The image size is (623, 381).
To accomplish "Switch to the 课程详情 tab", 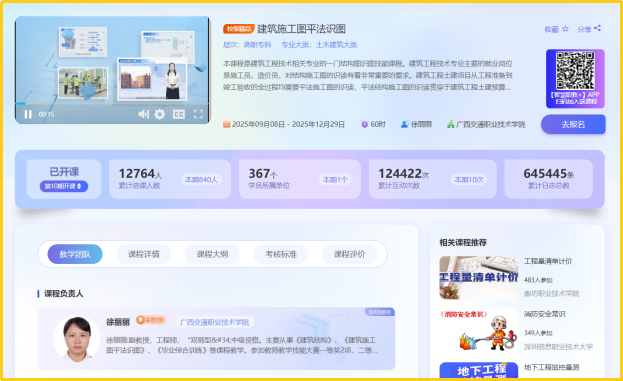I will 143,254.
